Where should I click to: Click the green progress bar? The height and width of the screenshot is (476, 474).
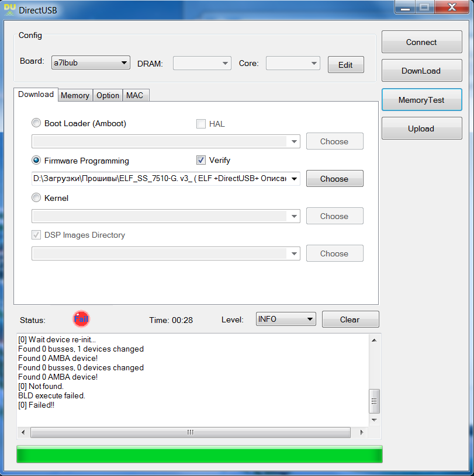coord(199,454)
